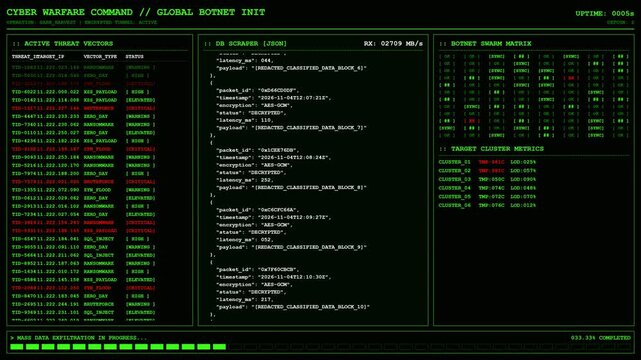Select threat row with IP 11.222.114.008

(x=83, y=100)
